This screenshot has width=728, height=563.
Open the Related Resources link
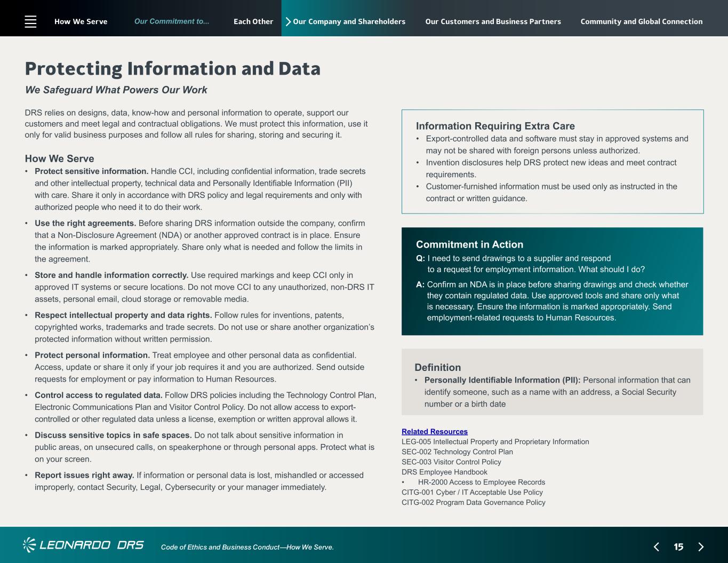435,431
